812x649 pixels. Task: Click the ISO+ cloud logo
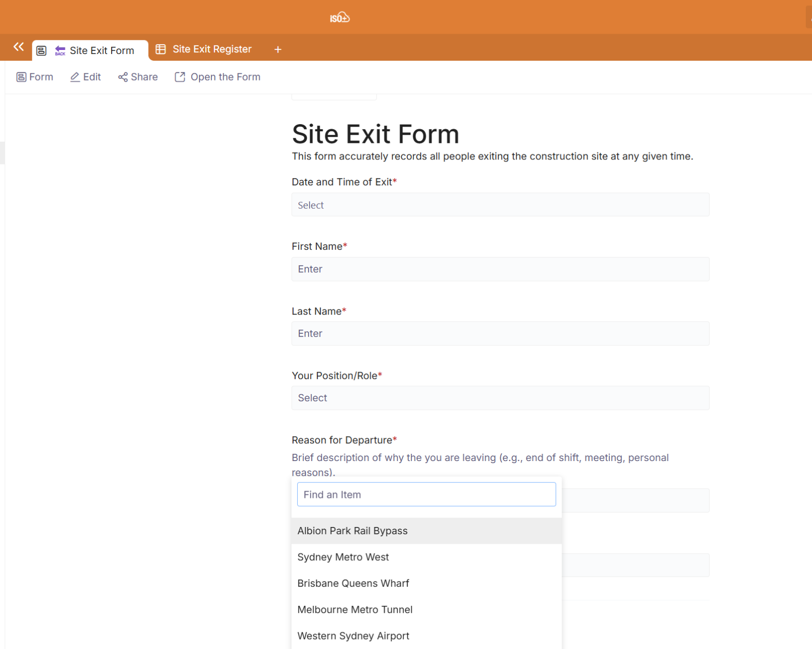pyautogui.click(x=340, y=18)
